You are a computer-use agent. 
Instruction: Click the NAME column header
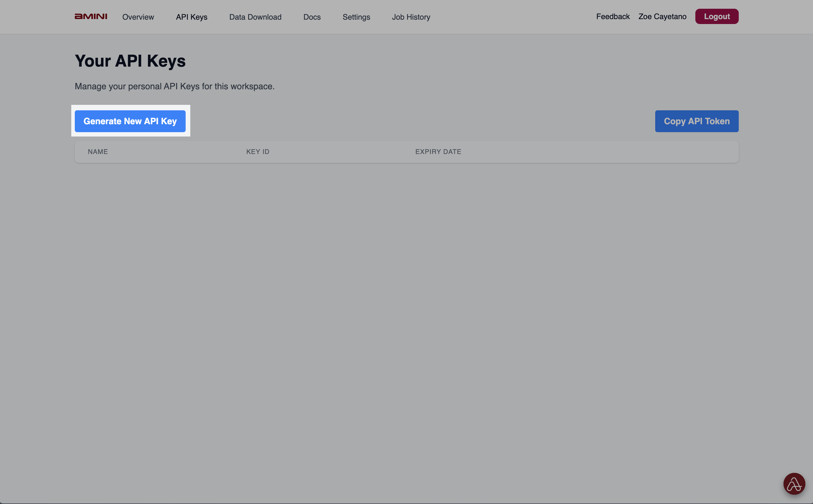98,152
